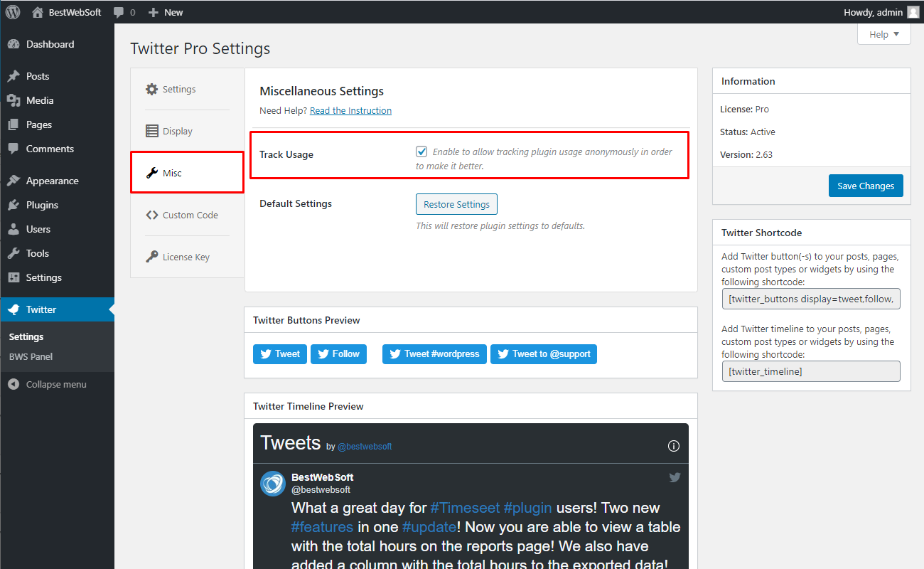Switch to the plugin Settings tab
This screenshot has height=569, width=924.
click(187, 90)
